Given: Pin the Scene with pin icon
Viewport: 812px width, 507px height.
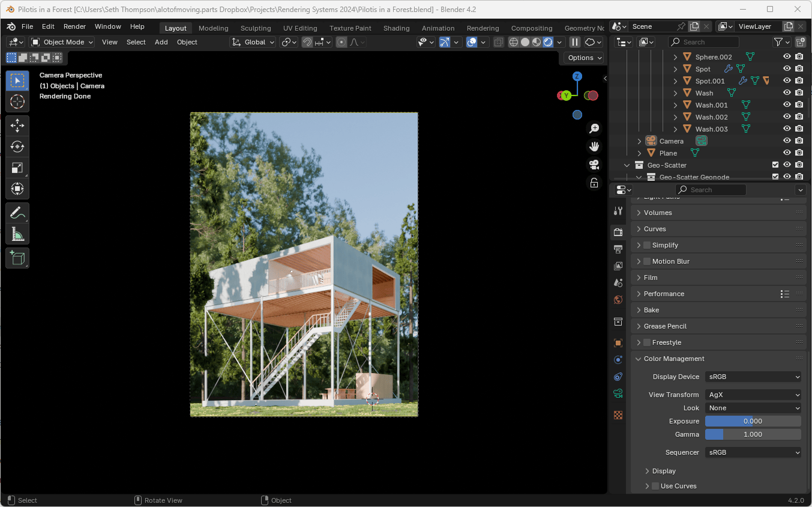Looking at the screenshot, I should click(x=681, y=26).
